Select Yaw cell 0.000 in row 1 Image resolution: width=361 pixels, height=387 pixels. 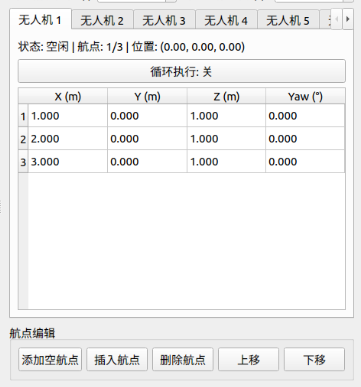point(305,116)
